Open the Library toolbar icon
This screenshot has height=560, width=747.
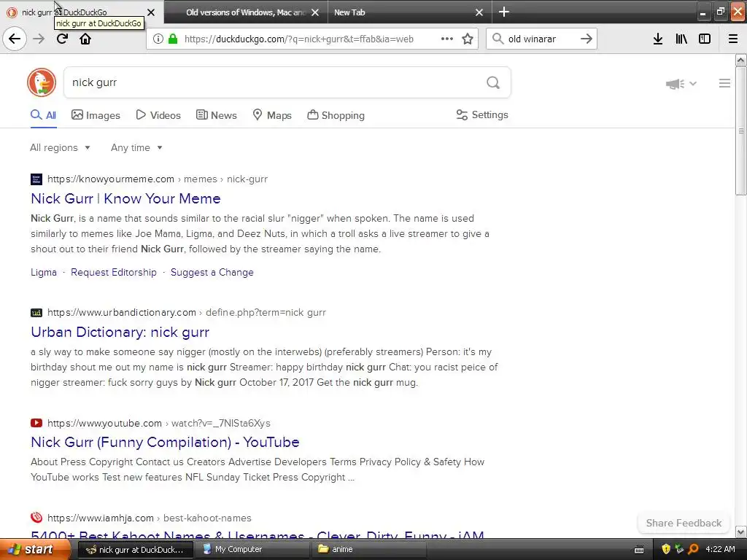coord(681,39)
